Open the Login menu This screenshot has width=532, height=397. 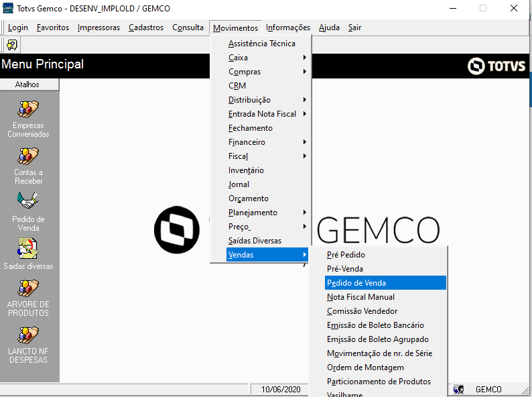pyautogui.click(x=18, y=27)
